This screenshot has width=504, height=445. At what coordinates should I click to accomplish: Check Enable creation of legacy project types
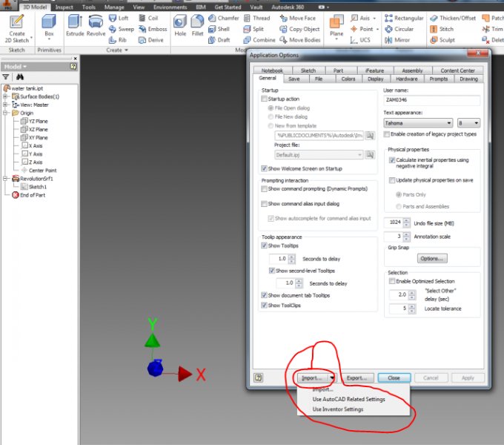(x=387, y=134)
